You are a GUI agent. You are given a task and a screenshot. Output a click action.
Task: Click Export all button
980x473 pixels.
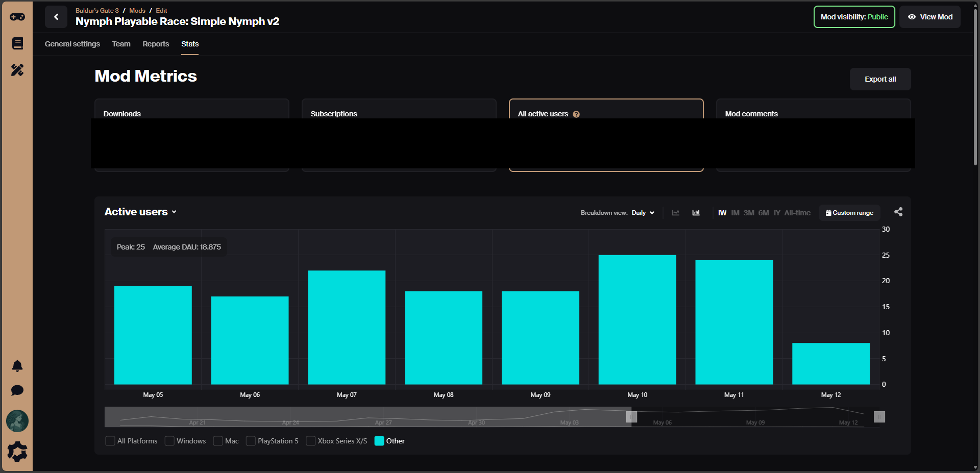pyautogui.click(x=880, y=79)
